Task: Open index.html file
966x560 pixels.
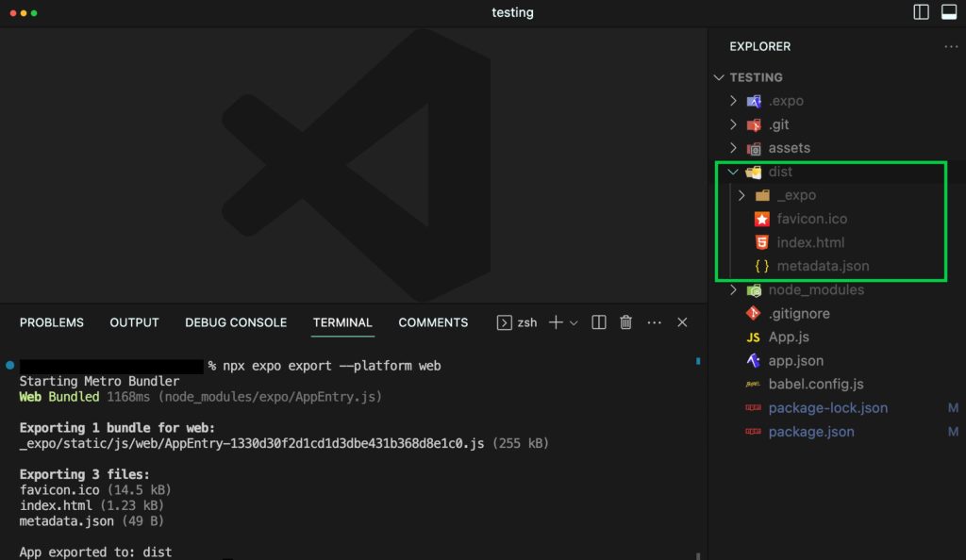Action: (810, 242)
